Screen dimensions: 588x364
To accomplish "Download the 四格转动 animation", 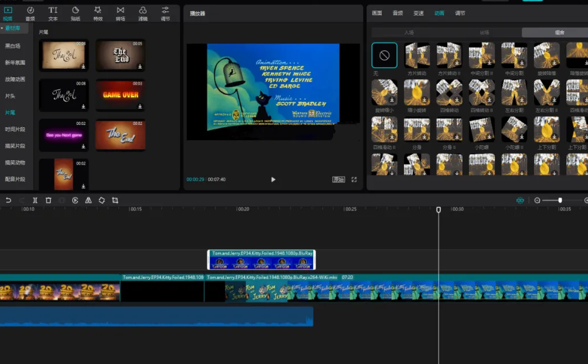I will (x=457, y=100).
